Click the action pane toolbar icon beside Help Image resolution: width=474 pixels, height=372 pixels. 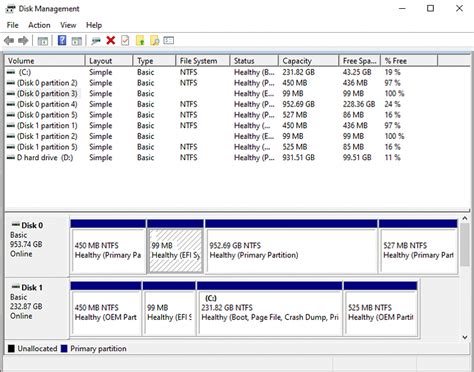pyautogui.click(x=77, y=41)
